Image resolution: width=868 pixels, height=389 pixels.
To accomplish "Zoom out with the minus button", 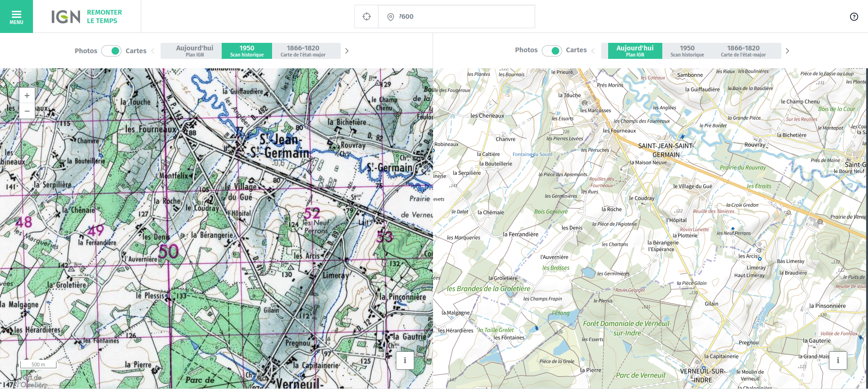I will [x=27, y=111].
